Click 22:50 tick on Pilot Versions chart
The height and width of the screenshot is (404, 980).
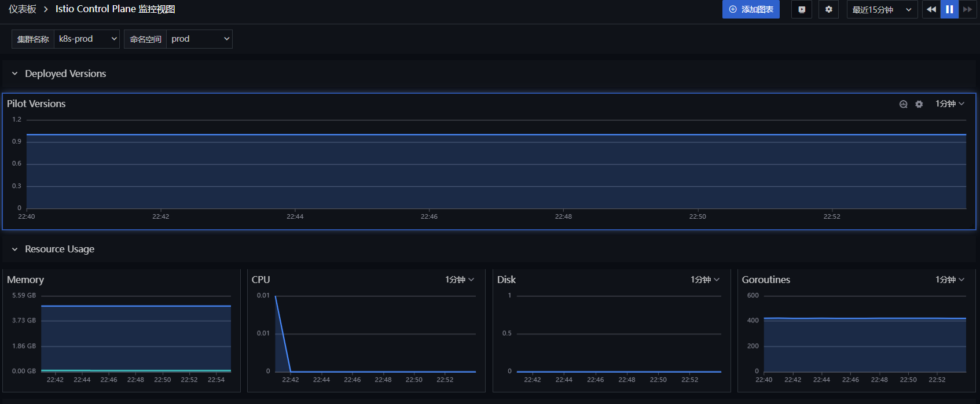(x=698, y=216)
